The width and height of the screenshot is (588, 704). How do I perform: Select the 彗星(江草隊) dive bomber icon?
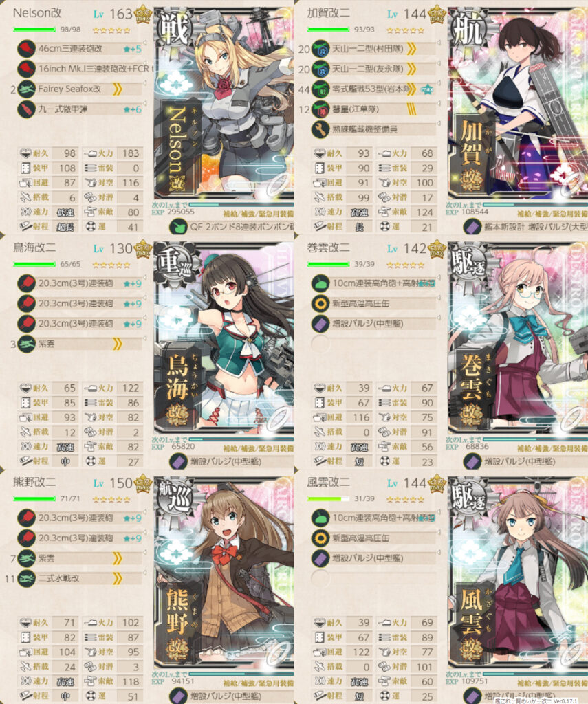coord(320,109)
